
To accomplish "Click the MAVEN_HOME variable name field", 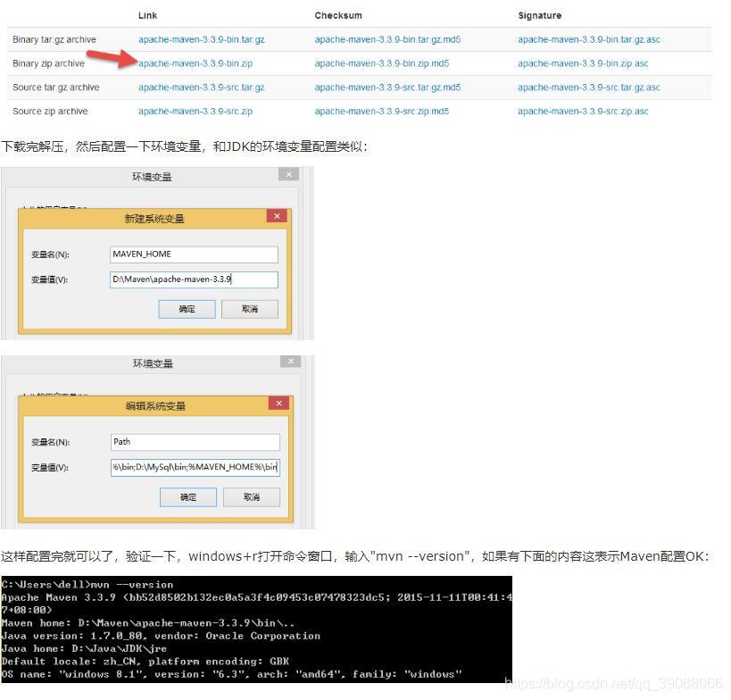I will [x=194, y=254].
